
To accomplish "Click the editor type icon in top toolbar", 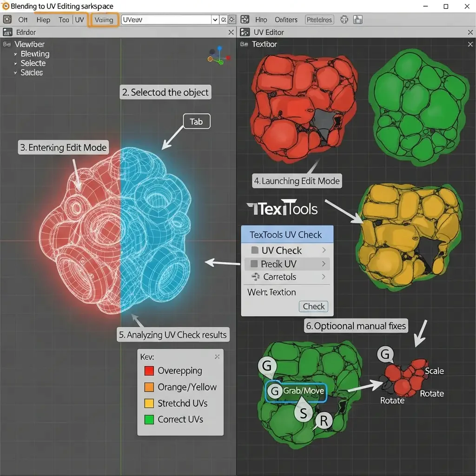I will pyautogui.click(x=7, y=20).
